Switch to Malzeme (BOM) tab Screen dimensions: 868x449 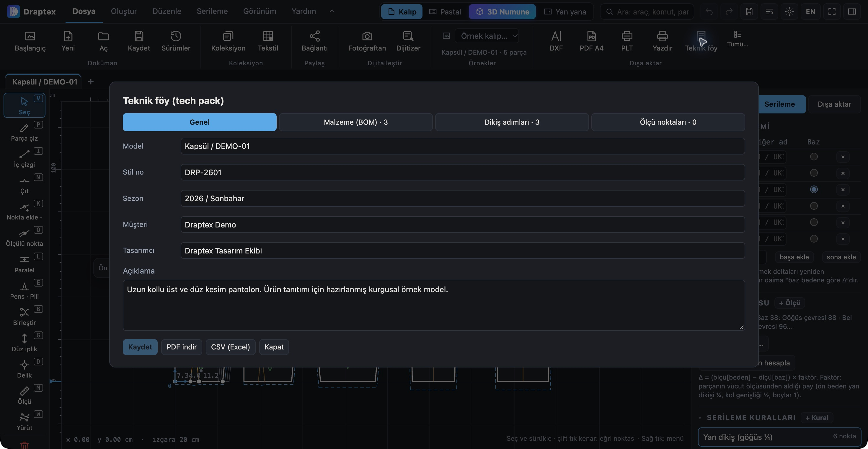[355, 122]
